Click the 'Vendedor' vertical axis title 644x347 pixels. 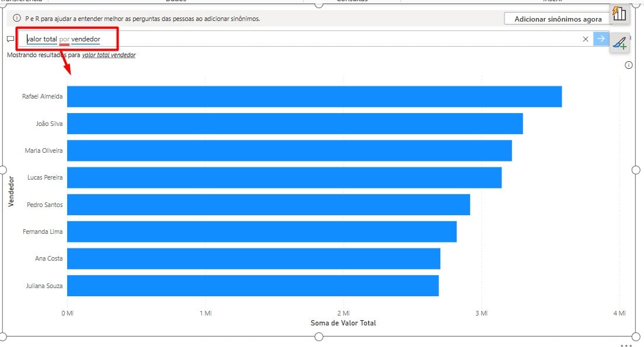pos(11,191)
